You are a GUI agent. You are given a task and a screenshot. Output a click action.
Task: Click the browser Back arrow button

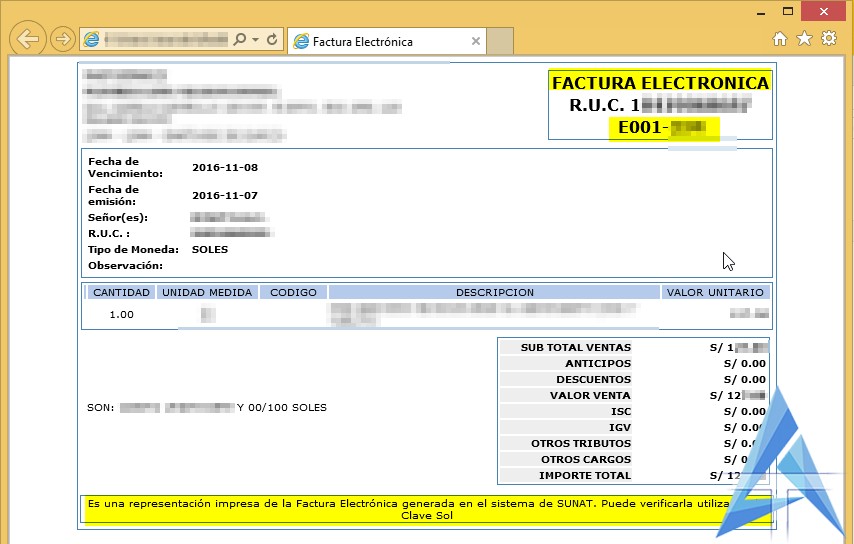click(x=29, y=39)
